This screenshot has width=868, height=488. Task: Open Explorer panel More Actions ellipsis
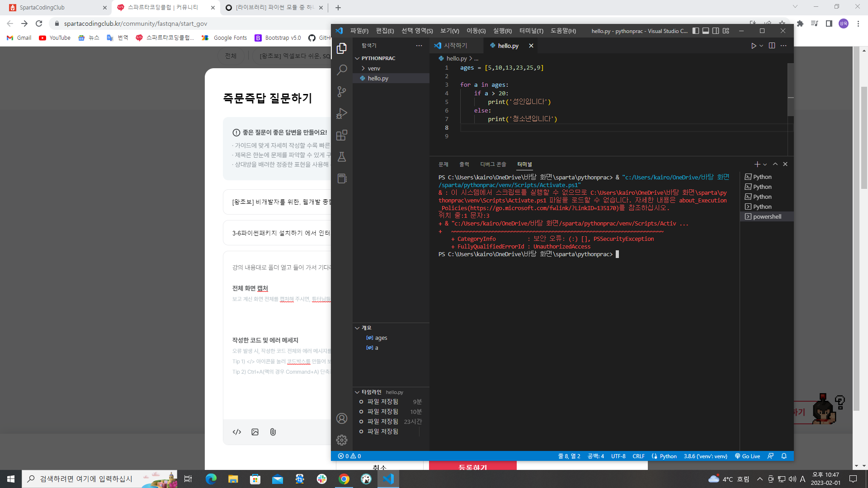419,46
